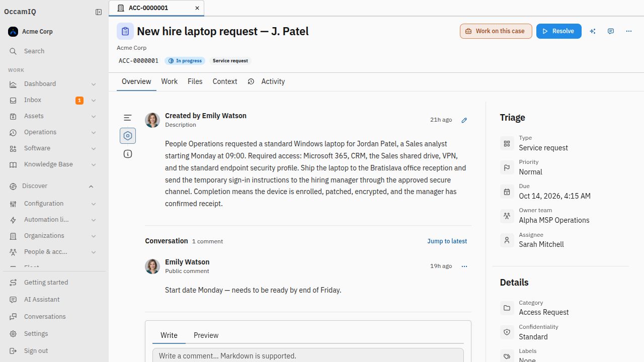
Task: Click the info circle icon
Action: click(x=128, y=154)
